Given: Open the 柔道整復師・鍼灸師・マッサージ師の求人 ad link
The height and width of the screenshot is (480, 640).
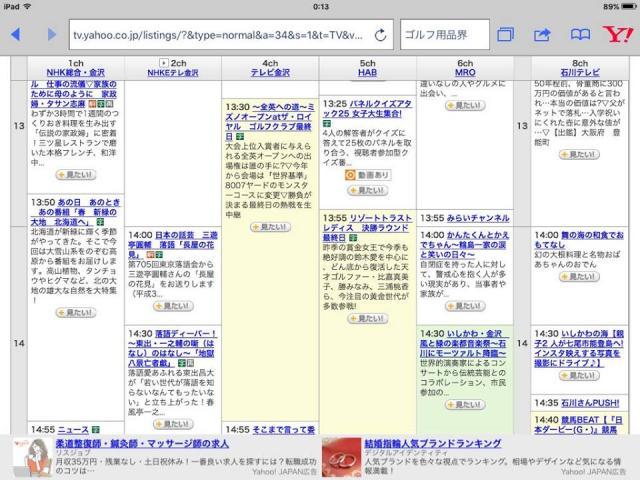Looking at the screenshot, I should click(x=142, y=443).
